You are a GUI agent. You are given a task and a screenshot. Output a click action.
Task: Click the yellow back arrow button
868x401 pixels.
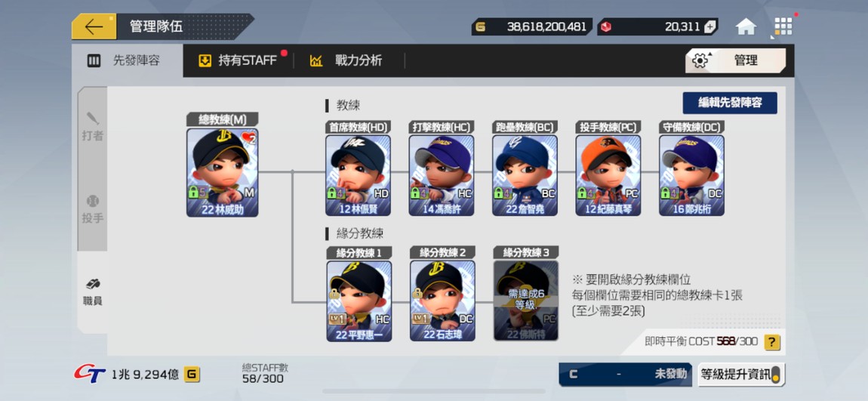94,26
